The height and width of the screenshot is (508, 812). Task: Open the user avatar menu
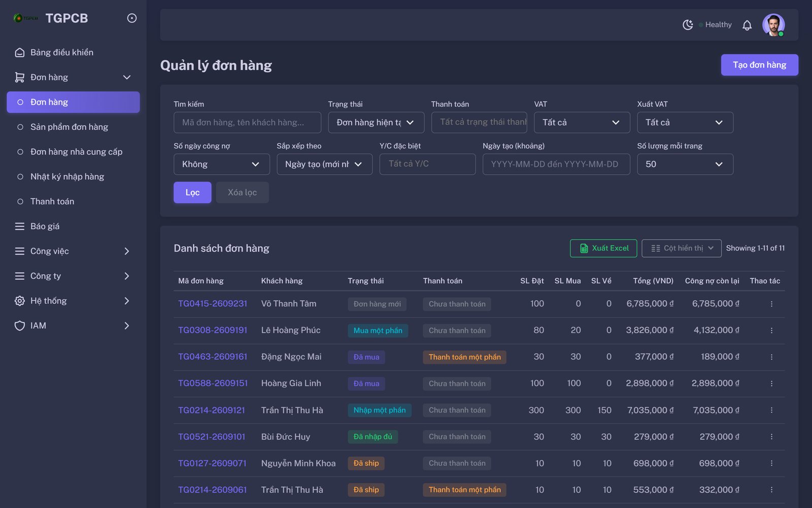(773, 25)
